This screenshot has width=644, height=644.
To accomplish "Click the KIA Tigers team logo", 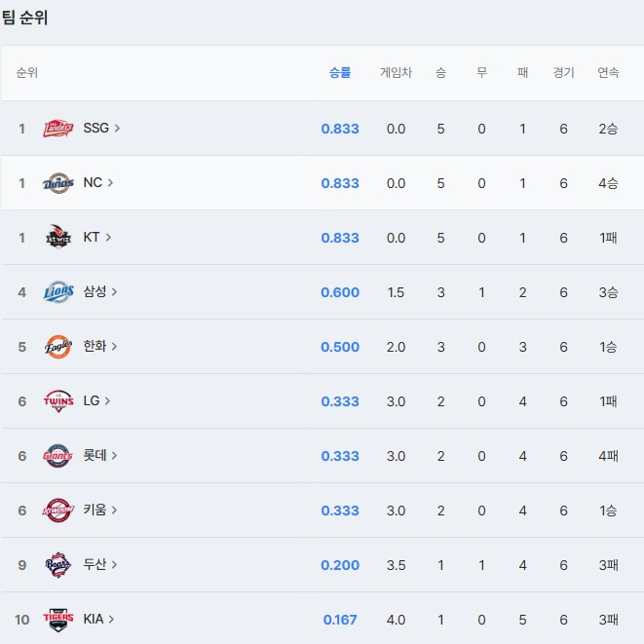I will click(58, 620).
